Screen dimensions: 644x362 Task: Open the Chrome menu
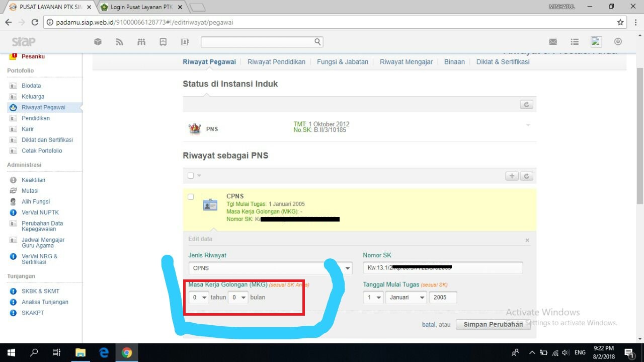[635, 22]
